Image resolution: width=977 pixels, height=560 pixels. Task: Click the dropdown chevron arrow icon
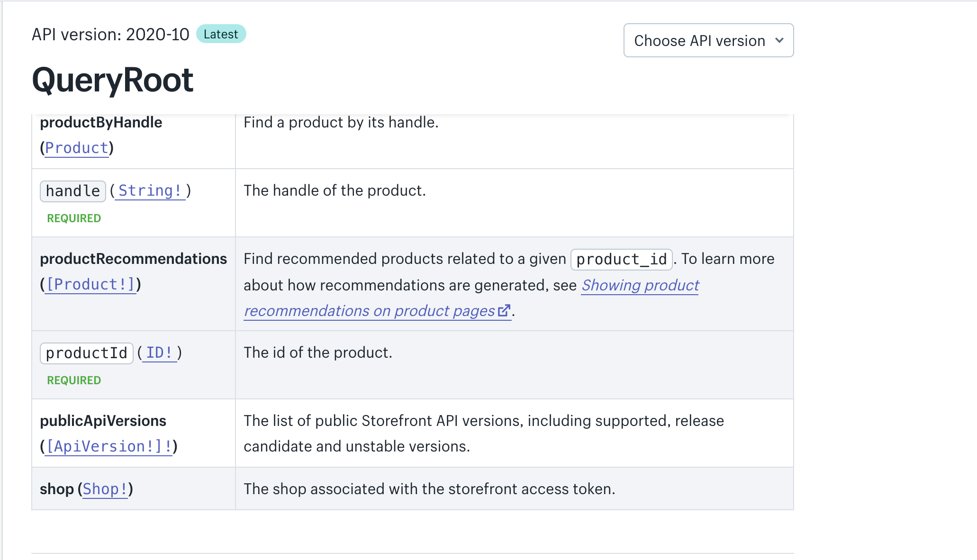coord(779,41)
